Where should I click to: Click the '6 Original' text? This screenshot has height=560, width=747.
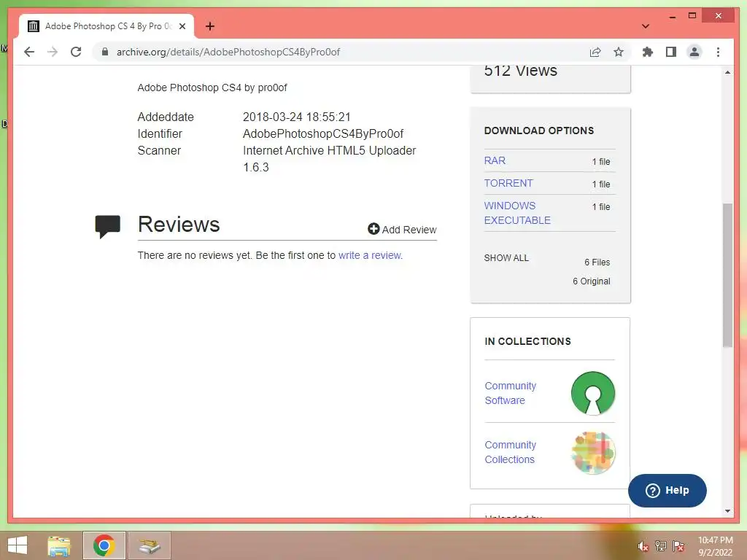tap(591, 281)
